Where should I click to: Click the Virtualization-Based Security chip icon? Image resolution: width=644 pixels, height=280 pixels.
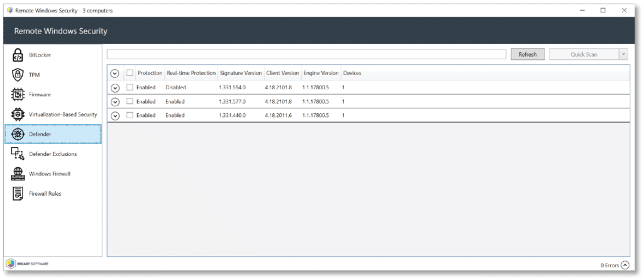[18, 115]
